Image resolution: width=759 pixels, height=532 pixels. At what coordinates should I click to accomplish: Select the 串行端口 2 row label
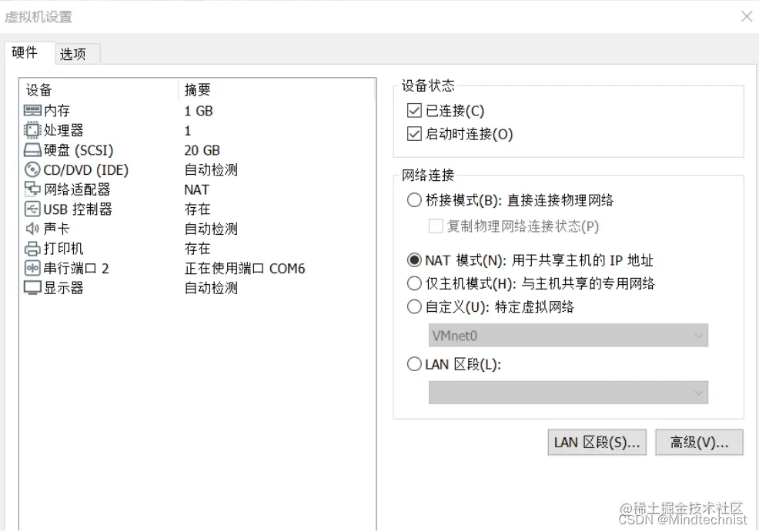(x=76, y=268)
